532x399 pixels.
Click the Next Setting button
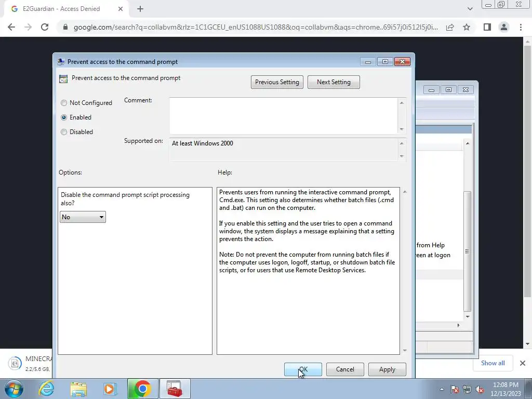(334, 82)
